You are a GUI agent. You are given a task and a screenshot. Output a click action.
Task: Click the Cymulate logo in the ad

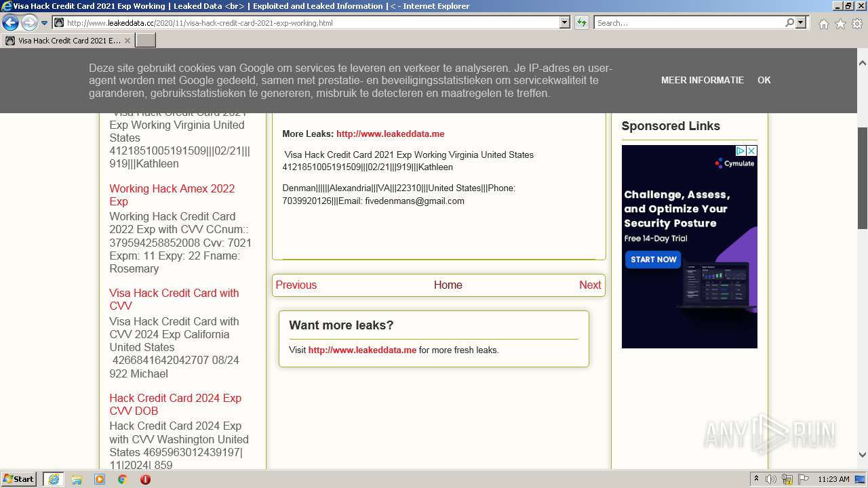(734, 163)
